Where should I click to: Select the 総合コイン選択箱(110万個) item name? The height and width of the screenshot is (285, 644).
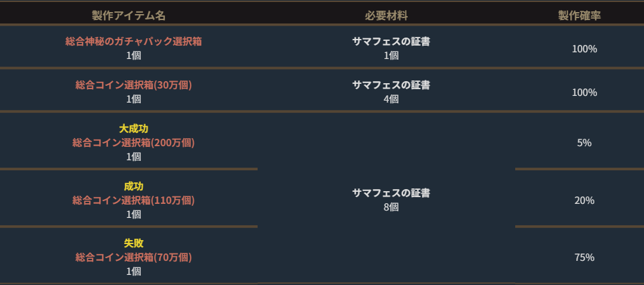click(133, 200)
